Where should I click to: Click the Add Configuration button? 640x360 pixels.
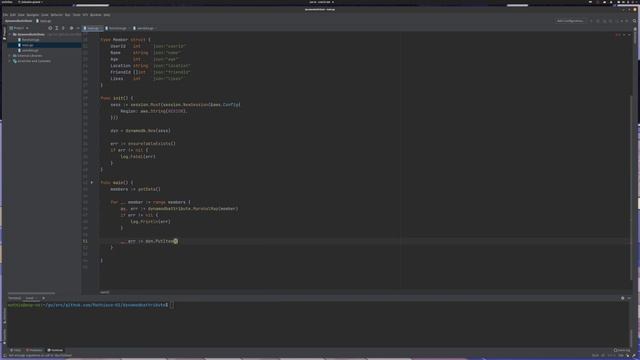(570, 21)
